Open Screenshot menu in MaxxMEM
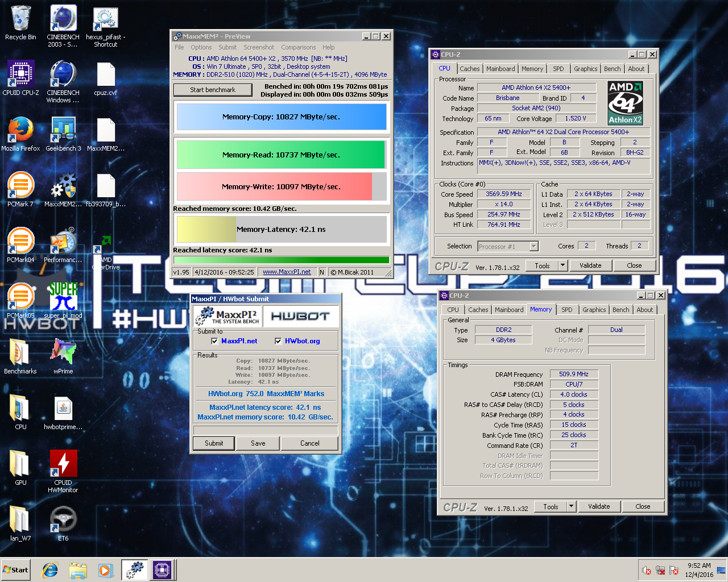Image resolution: width=728 pixels, height=582 pixels. pos(259,47)
